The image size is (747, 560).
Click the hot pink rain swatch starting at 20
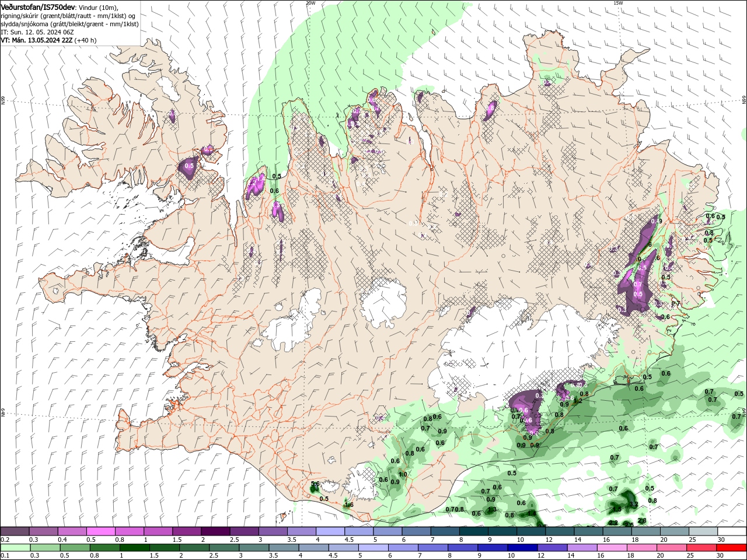[x=671, y=548]
